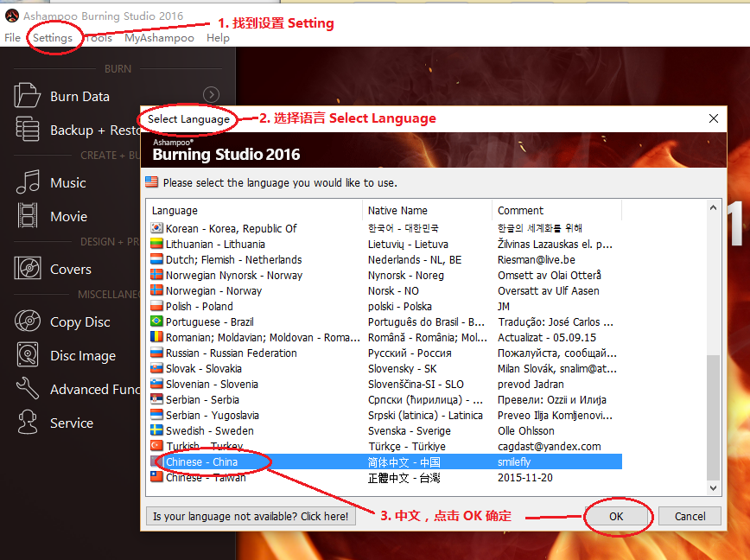The image size is (750, 560).
Task: Select Swedish - Sweden language row
Action: click(x=385, y=431)
